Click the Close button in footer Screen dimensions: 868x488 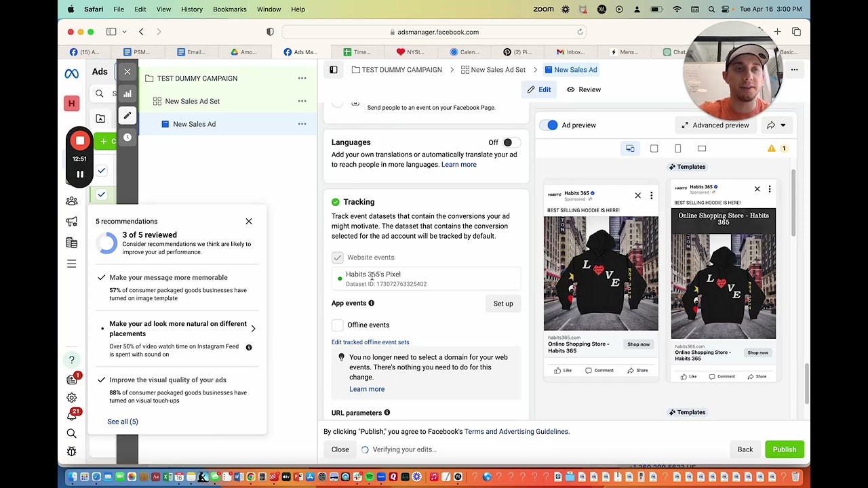pyautogui.click(x=340, y=449)
